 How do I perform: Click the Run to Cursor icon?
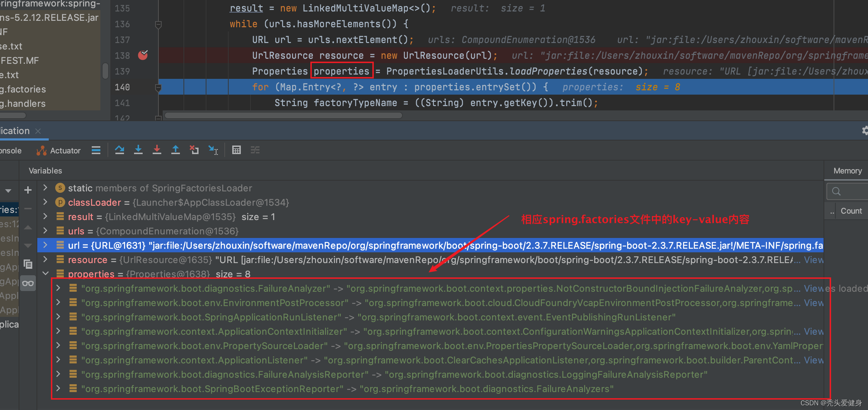213,150
